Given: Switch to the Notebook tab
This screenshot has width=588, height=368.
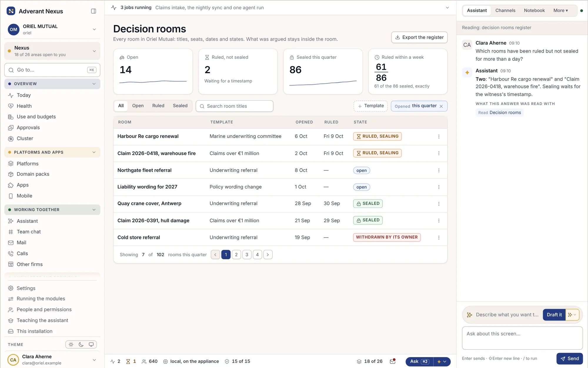Looking at the screenshot, I should point(534,11).
